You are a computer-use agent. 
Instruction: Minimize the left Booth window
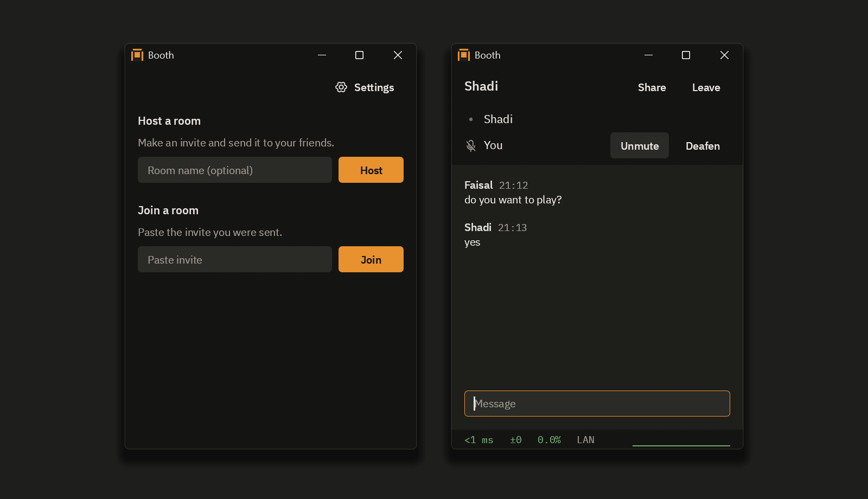[x=322, y=55]
